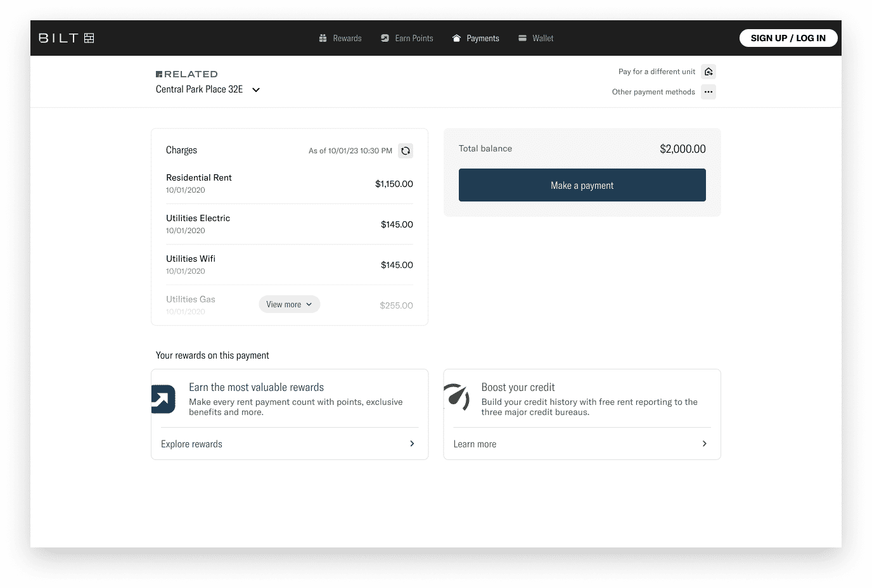Select the Rewards icon in the navigation bar
This screenshot has width=872, height=588.
(x=322, y=38)
